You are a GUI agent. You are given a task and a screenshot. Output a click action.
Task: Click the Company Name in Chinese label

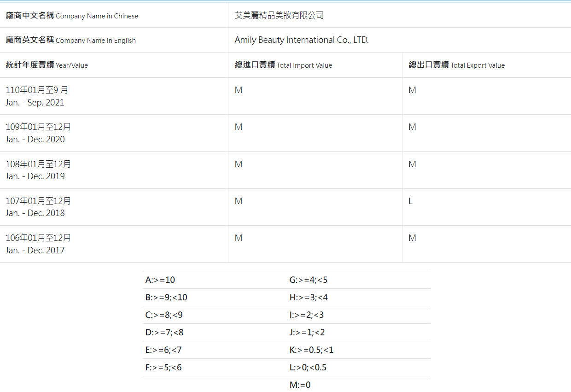[72, 16]
